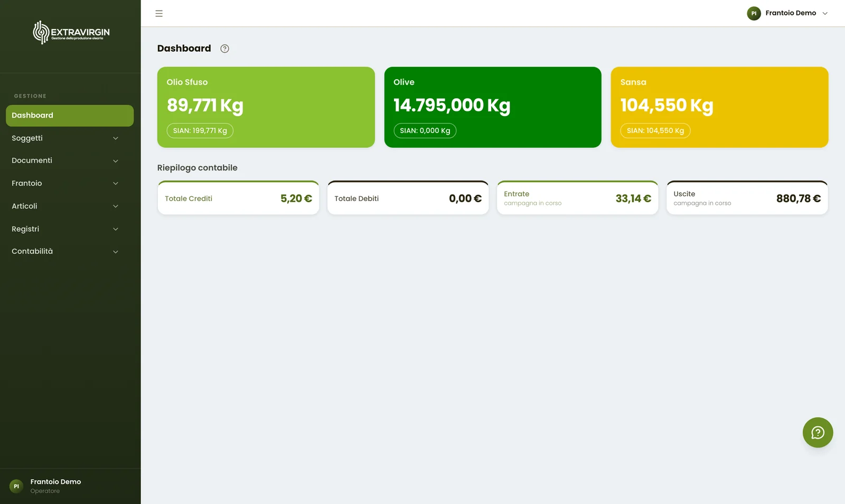
Task: Expand the Soggetti menu chevron
Action: [x=116, y=138]
